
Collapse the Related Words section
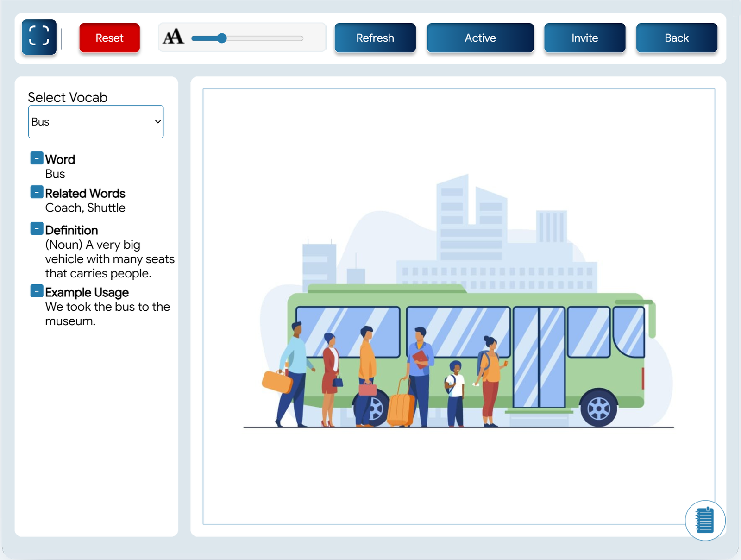37,192
